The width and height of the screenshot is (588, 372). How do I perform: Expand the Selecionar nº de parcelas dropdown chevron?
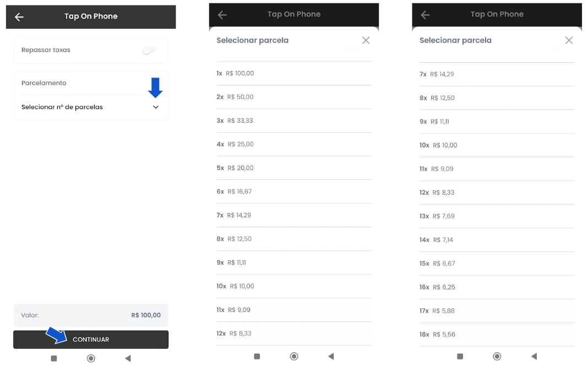pyautogui.click(x=156, y=107)
